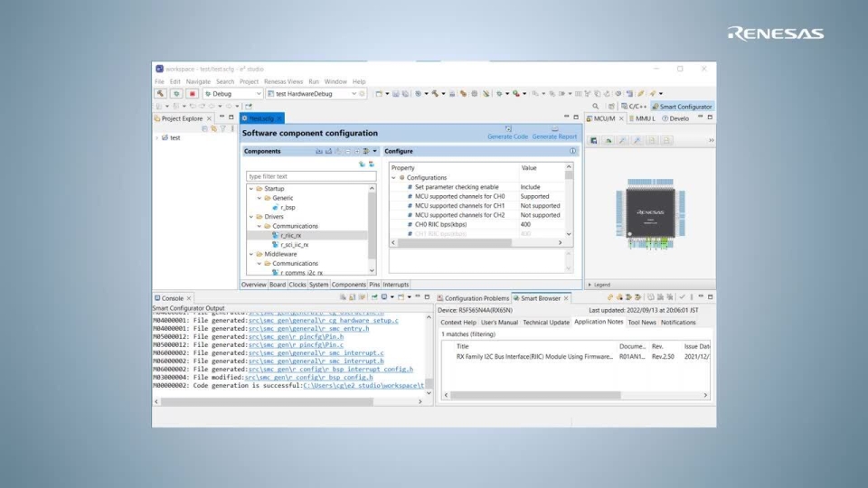Open launch configuration gear settings icon
Viewport: 868px width, 488px height.
(x=362, y=93)
